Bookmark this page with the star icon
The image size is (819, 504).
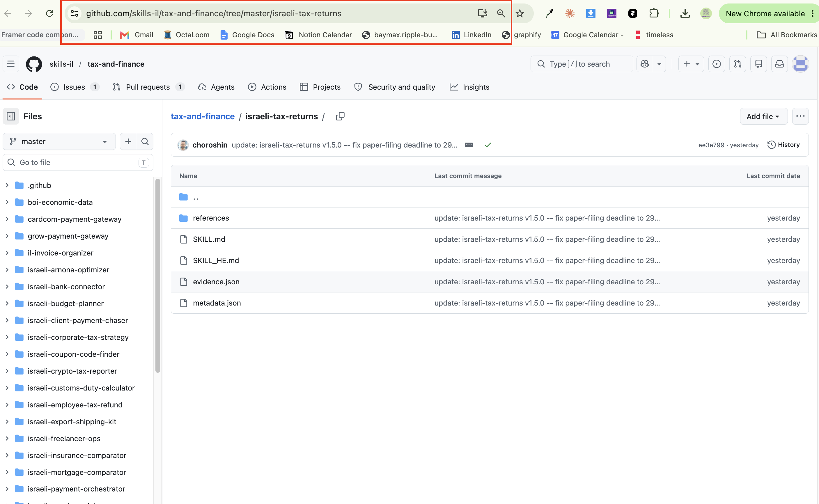(520, 13)
